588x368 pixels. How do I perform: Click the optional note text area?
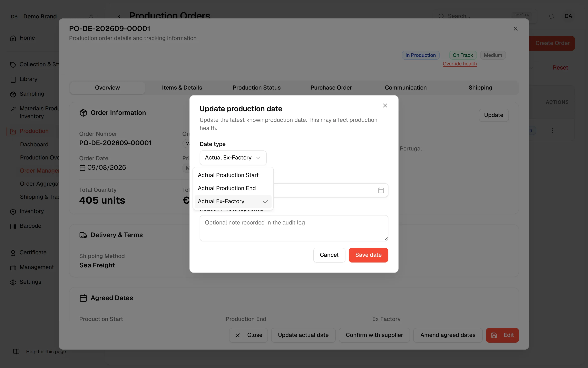pos(294,228)
